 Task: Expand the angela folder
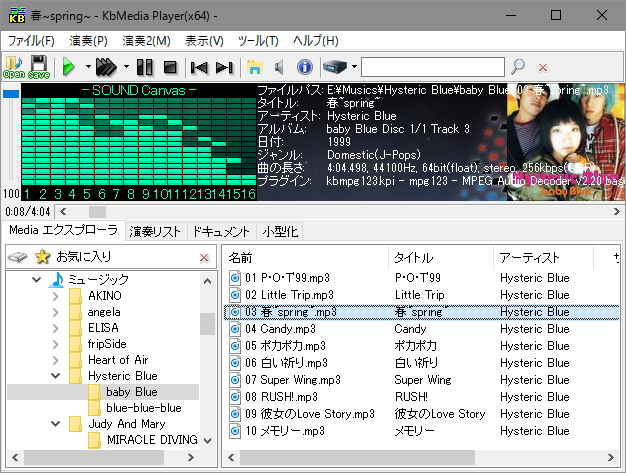[x=55, y=312]
